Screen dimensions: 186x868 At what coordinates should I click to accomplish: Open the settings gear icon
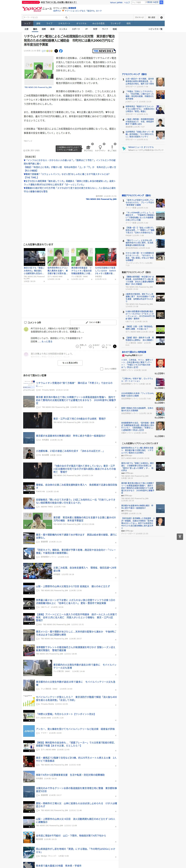coord(161,18)
